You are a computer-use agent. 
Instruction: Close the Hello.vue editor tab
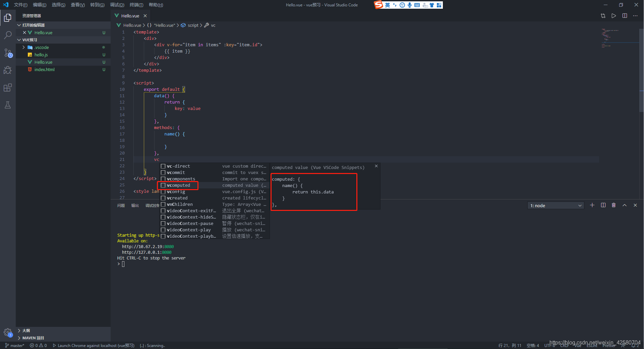(x=145, y=16)
